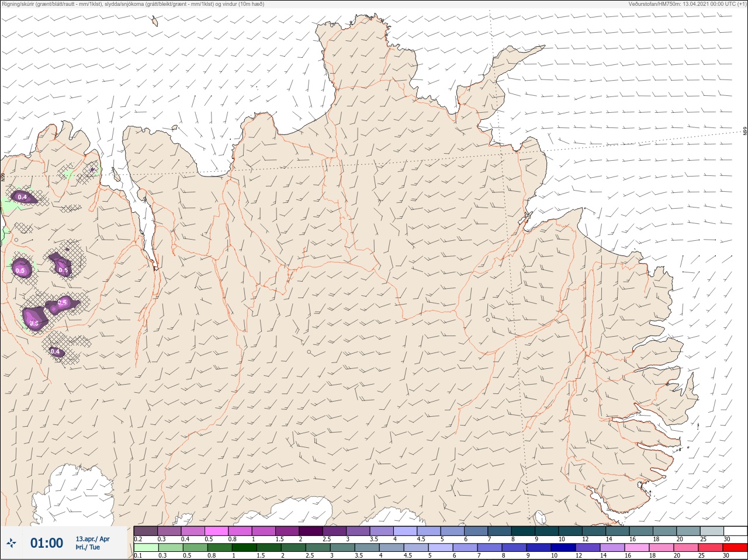
Task: Click the light lavender 4 swatch in upper legend
Action: pyautogui.click(x=405, y=531)
